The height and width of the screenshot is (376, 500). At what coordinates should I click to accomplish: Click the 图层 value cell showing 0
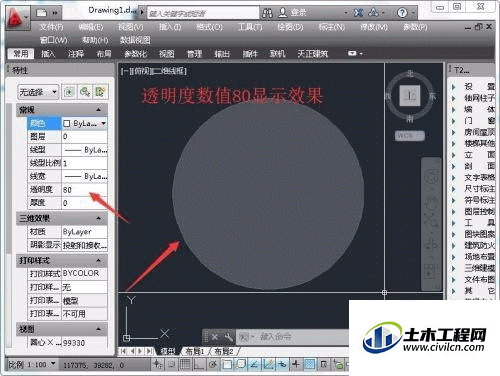click(85, 136)
